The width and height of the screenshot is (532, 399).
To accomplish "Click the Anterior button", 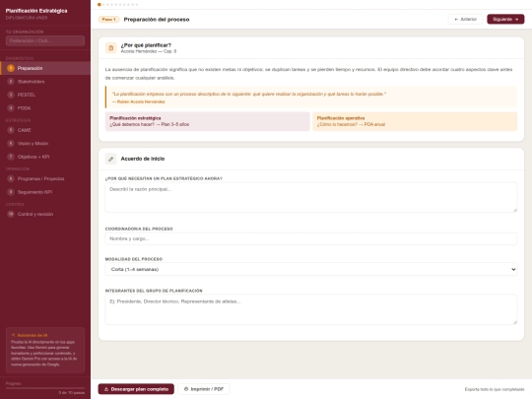I will (465, 19).
